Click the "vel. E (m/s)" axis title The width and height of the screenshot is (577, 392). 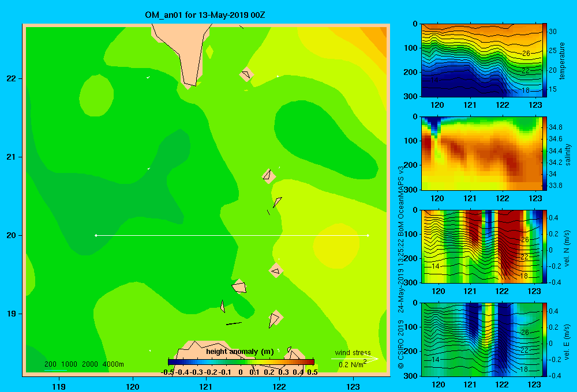[567, 341]
